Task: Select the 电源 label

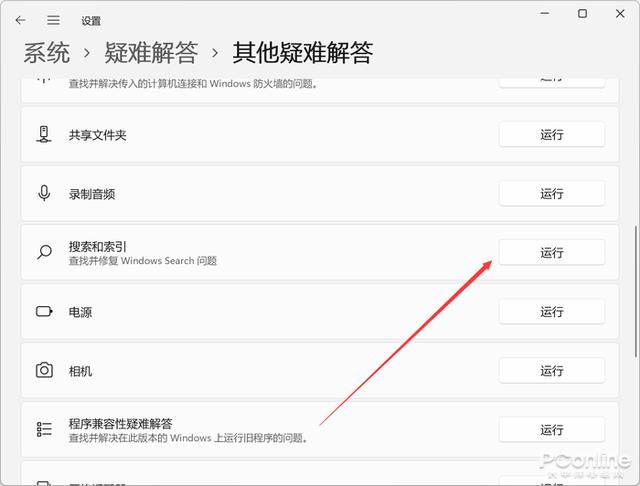Action: point(80,312)
